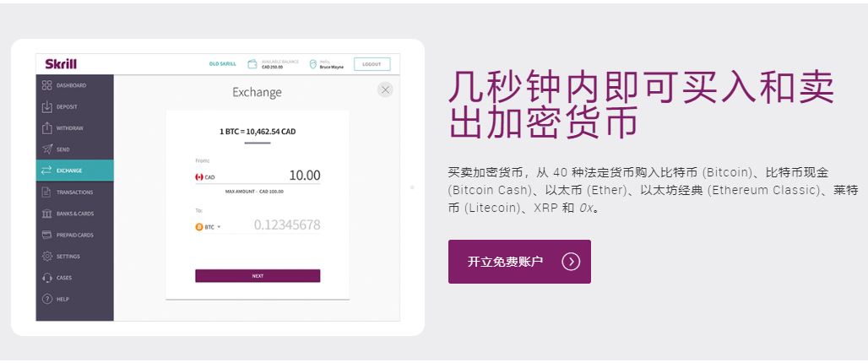
Task: Select the Exchange sidebar item
Action: point(74,171)
